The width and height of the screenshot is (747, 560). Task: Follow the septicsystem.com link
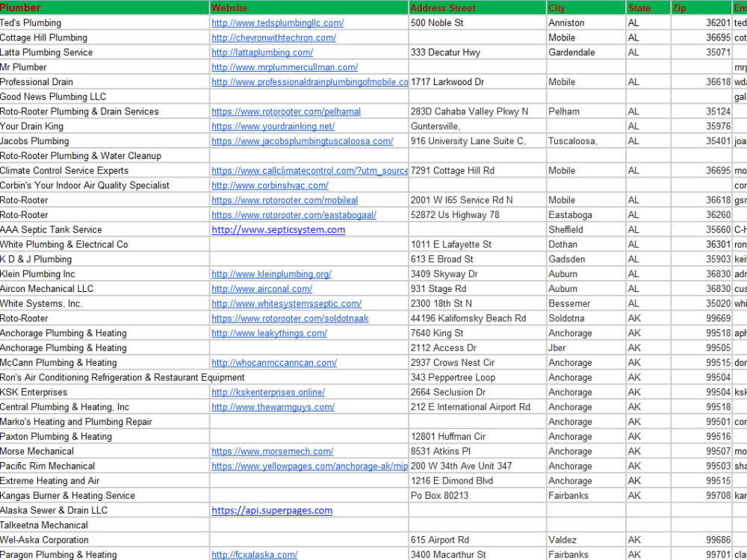click(x=278, y=229)
